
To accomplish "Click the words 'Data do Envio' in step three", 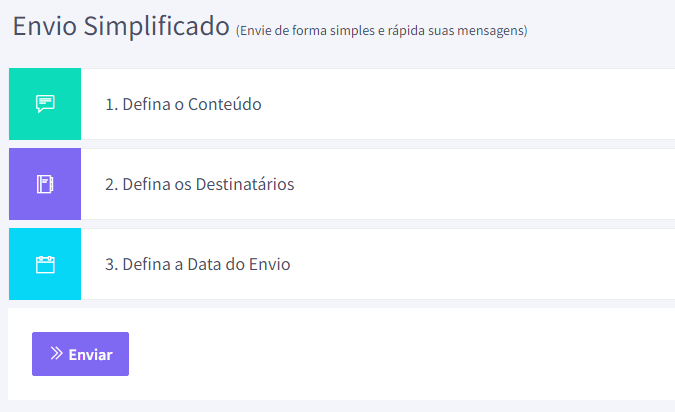I will click(x=239, y=264).
